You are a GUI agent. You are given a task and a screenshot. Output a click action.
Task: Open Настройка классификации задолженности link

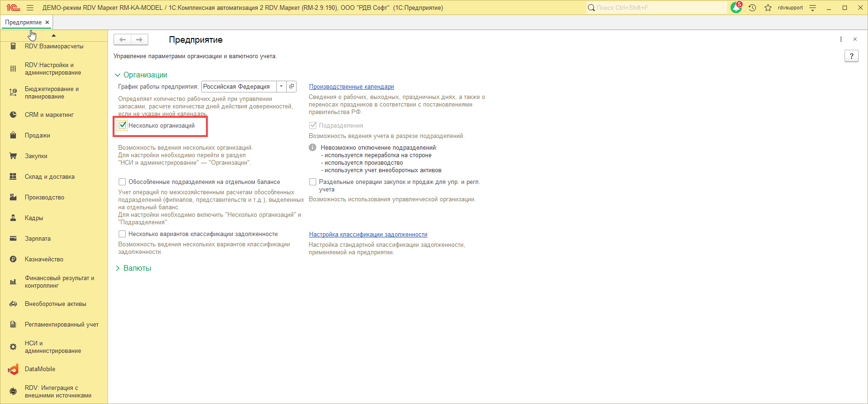368,234
